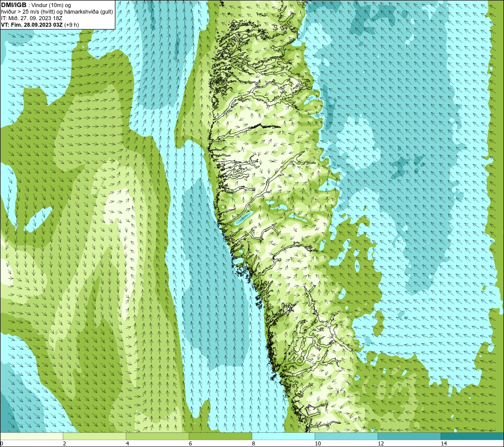The height and width of the screenshot is (447, 504).
Task: Click the 'IT: Mið. 27. 09. 2023 18Z' line
Action: (x=32, y=18)
